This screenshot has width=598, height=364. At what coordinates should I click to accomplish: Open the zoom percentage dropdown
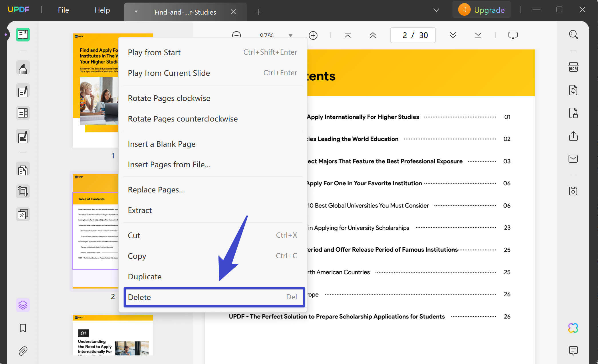(290, 35)
